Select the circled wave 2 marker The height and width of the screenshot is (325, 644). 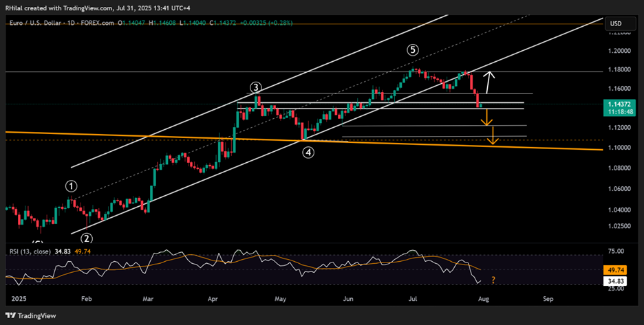click(x=87, y=238)
